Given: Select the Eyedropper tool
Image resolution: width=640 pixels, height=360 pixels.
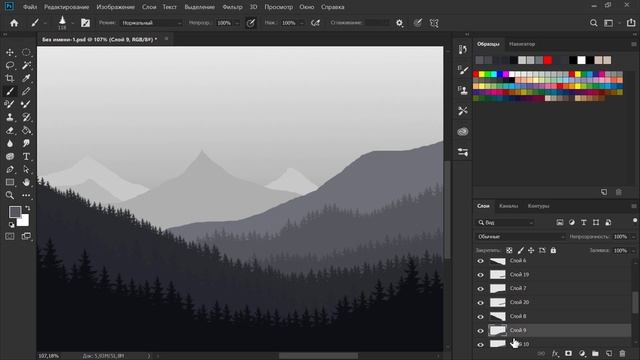Looking at the screenshot, I should click(26, 78).
